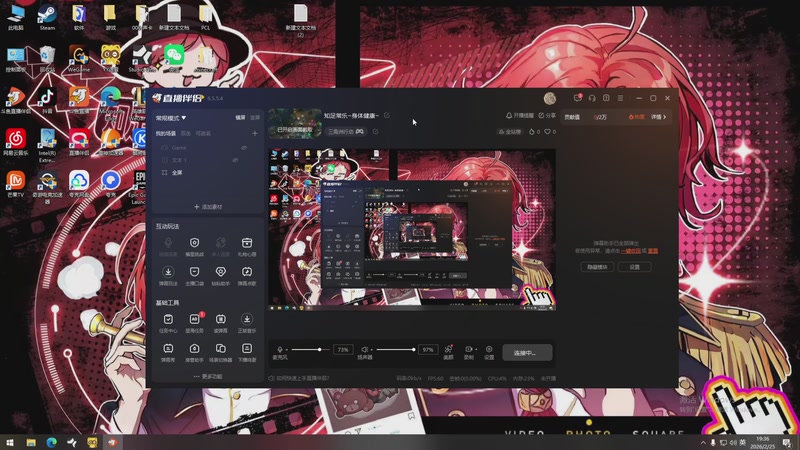The height and width of the screenshot is (450, 800).
Task: Open the Steam desktop shortcut
Action: (47, 18)
